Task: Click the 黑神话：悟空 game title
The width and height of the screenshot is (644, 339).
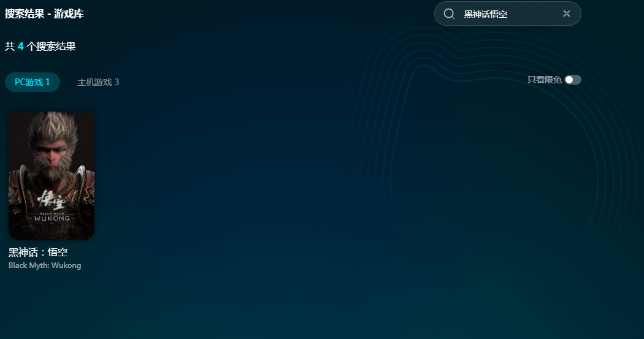Action: [38, 252]
